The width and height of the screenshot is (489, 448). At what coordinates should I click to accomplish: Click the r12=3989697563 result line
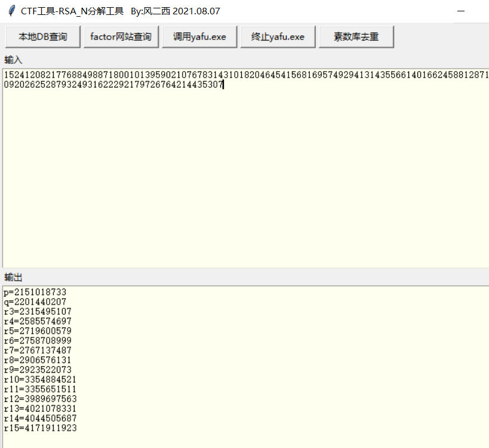click(39, 399)
